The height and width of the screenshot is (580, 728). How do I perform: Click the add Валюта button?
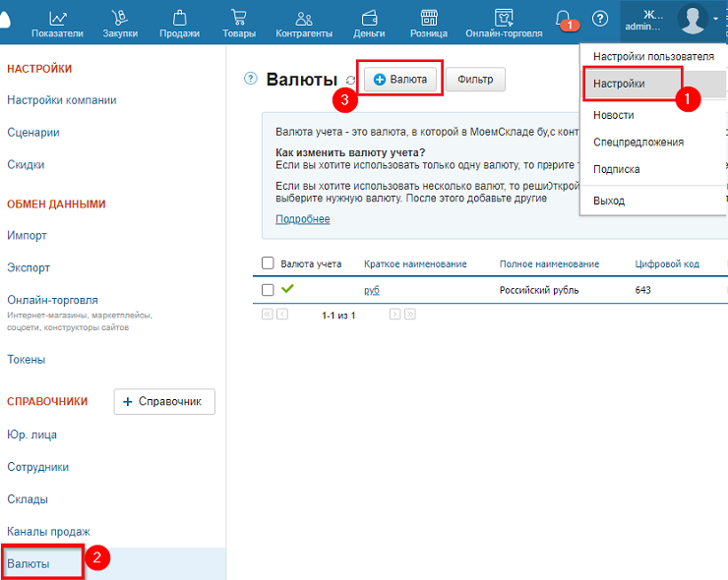pyautogui.click(x=400, y=80)
